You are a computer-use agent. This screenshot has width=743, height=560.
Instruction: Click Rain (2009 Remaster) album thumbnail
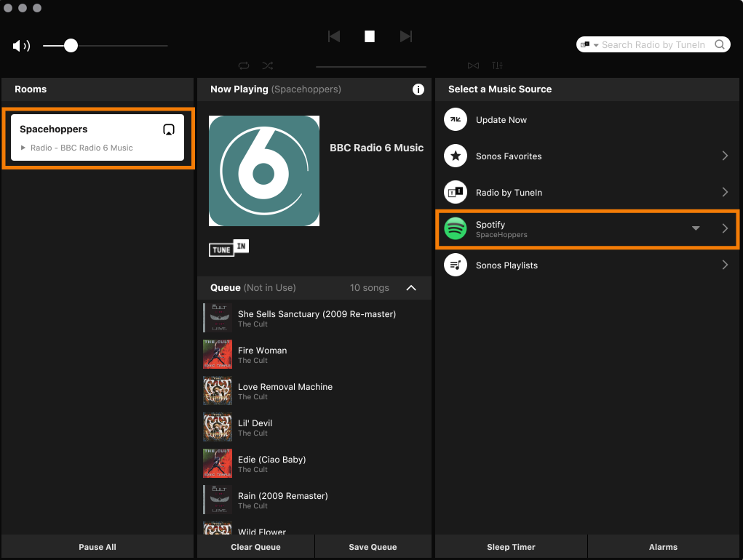click(218, 500)
